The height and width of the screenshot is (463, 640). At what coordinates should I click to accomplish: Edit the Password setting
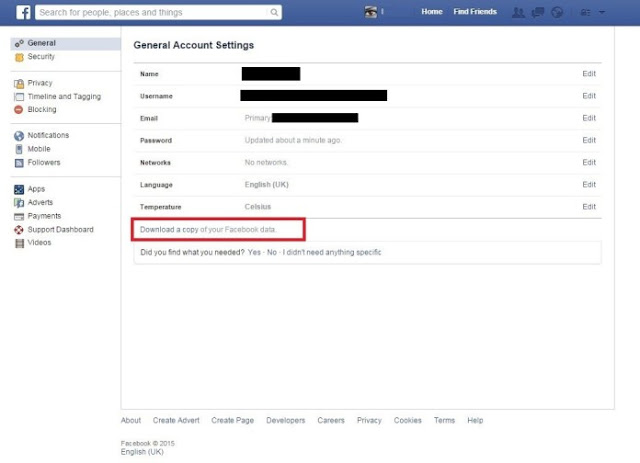(x=589, y=140)
